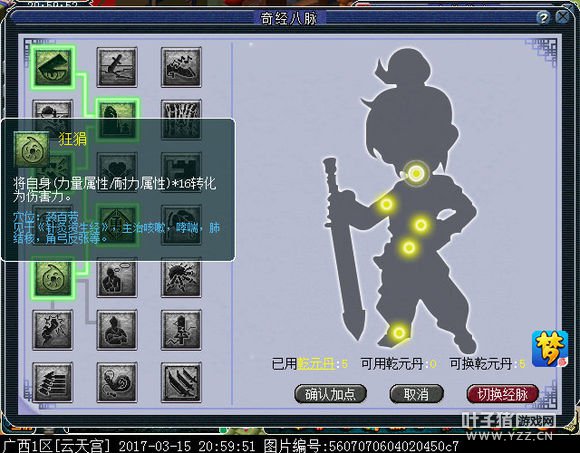The image size is (580, 453).
Task: Select the thinking man skill icon
Action: [117, 278]
